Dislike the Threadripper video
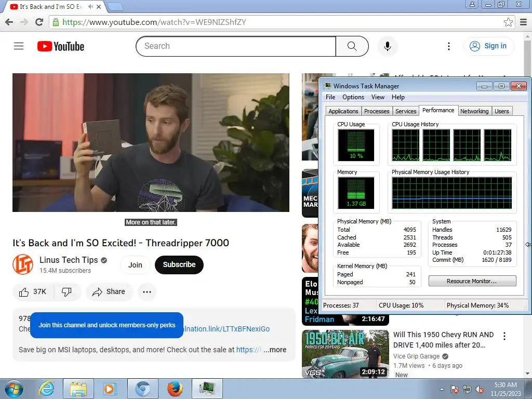The image size is (532, 399). 66,292
